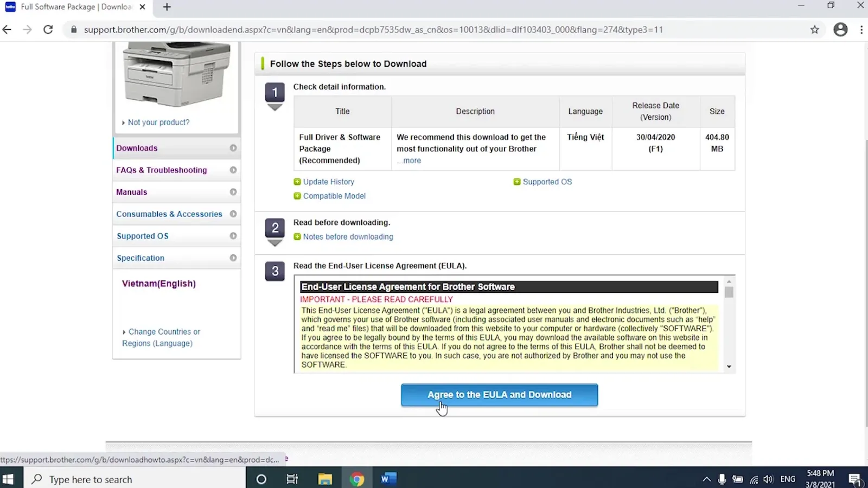Image resolution: width=868 pixels, height=488 pixels.
Task: Expand Supported OS under detail table
Action: 547,182
